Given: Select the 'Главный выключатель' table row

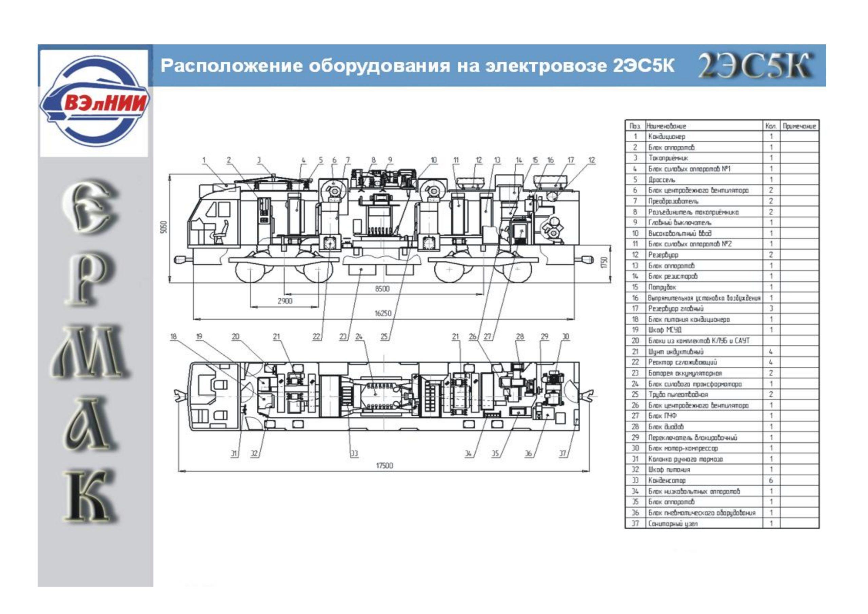Looking at the screenshot, I should coord(680,223).
